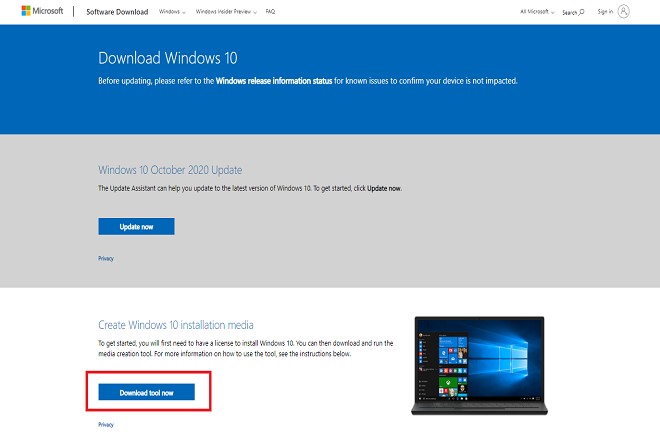
Task: Open the Privacy link under Download tool now
Action: 106,425
